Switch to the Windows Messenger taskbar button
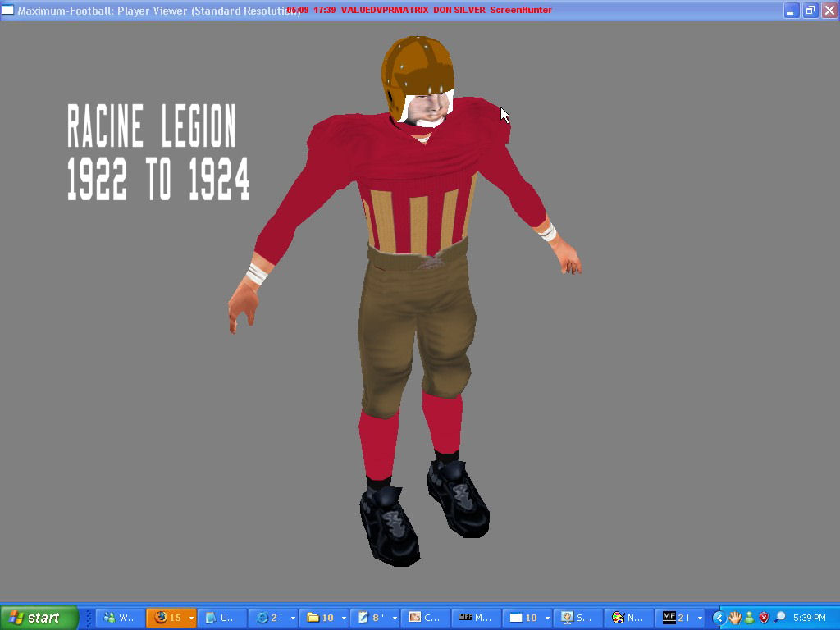This screenshot has height=630, width=840. click(x=120, y=618)
